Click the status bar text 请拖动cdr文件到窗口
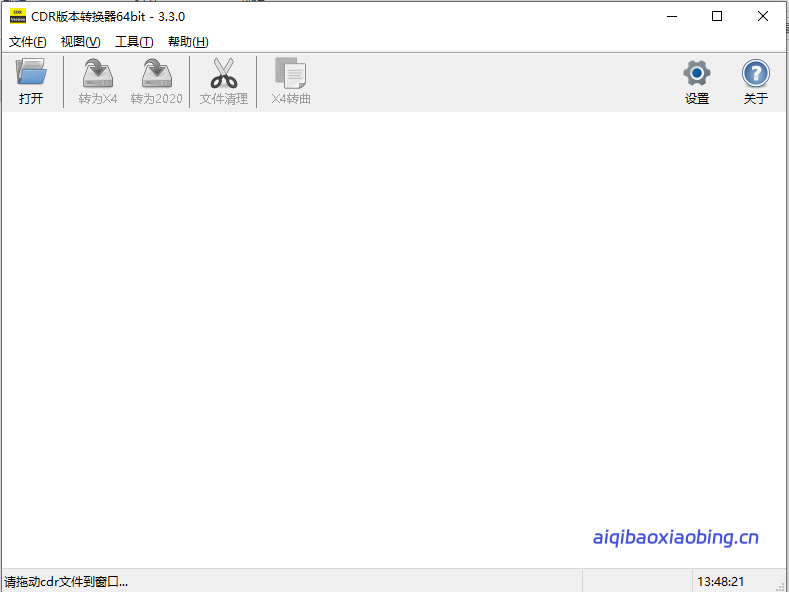This screenshot has width=789, height=592. click(x=66, y=581)
